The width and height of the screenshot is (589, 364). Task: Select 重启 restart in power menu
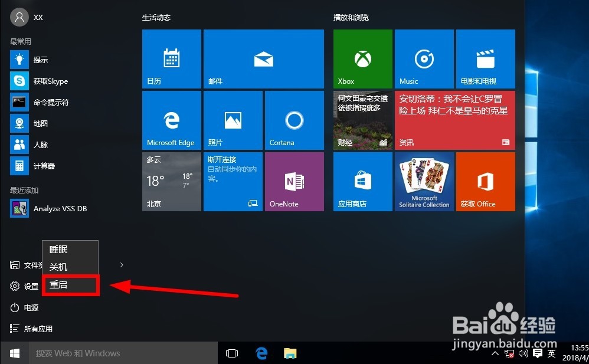(70, 285)
